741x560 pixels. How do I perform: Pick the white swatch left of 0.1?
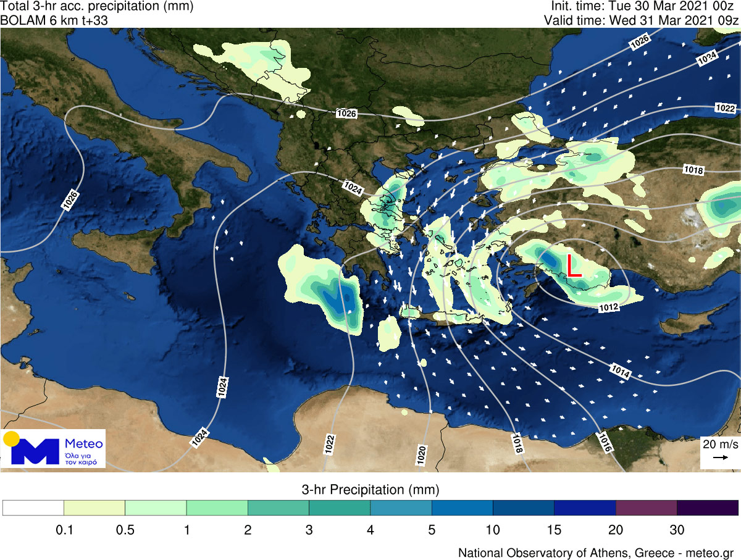click(x=33, y=508)
